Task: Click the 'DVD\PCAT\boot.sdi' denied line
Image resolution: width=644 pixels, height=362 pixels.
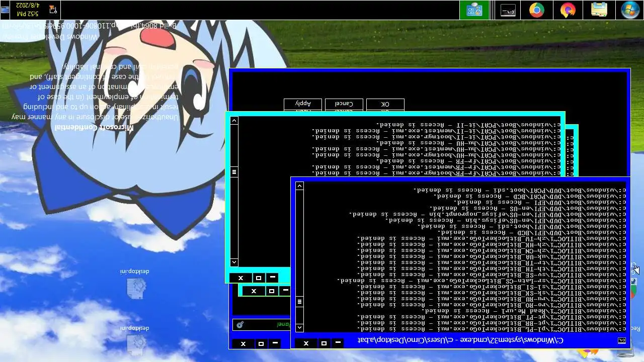Action: [x=520, y=190]
